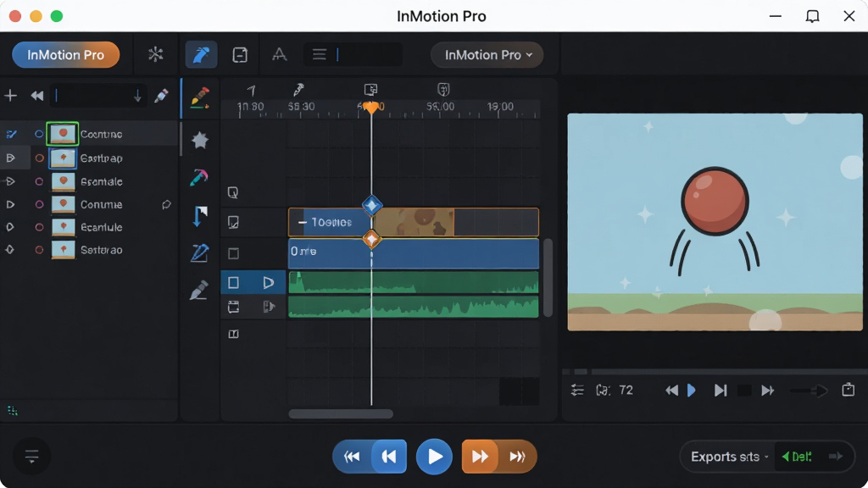Select the Seterao layer name

point(102,250)
